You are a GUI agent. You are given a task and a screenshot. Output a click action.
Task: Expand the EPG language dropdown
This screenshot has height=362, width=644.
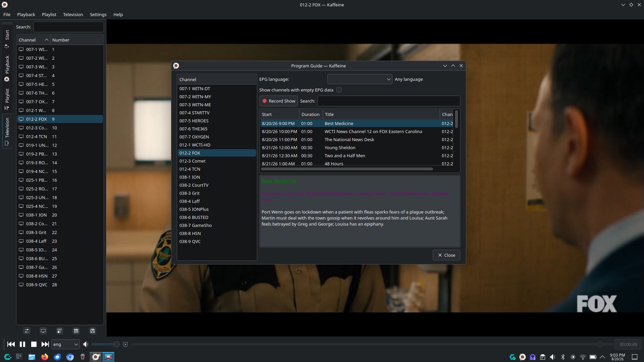[x=360, y=79]
